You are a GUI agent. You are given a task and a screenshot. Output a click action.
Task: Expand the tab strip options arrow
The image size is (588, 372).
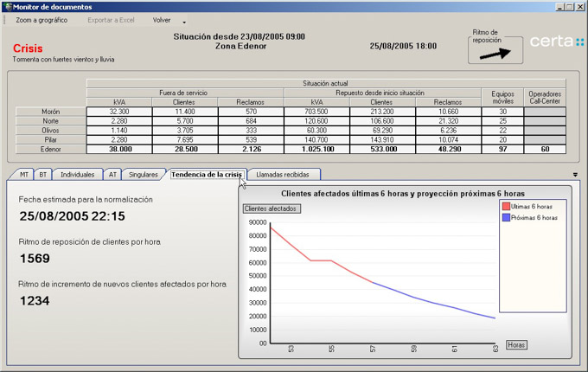pos(576,175)
